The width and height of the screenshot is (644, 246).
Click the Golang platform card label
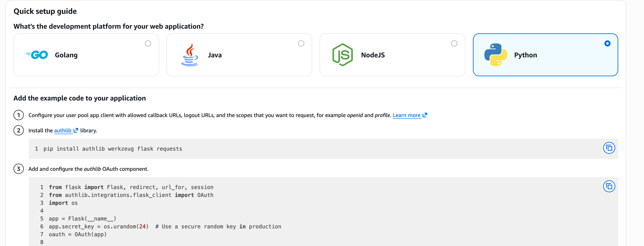coord(66,55)
